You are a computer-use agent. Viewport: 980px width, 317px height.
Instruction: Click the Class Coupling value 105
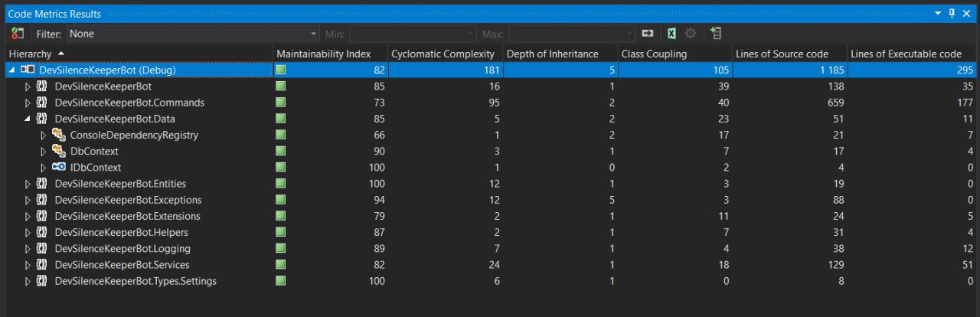coord(721,70)
